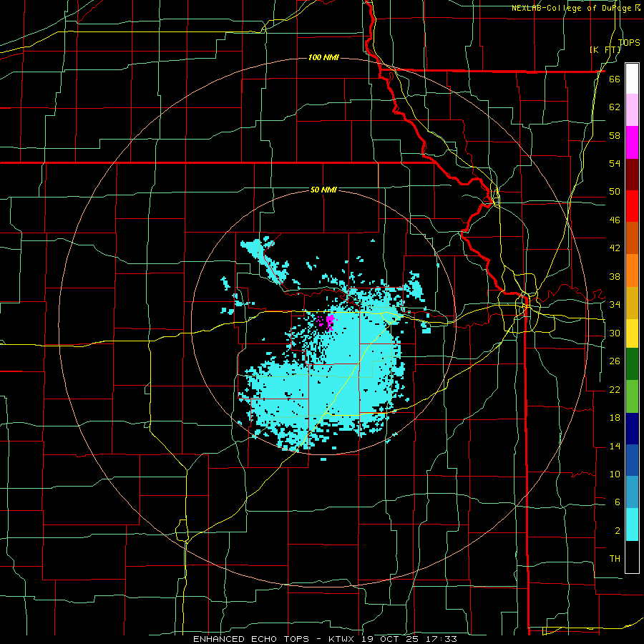The width and height of the screenshot is (644, 644).
Task: Click the '(K FT)' units label
Action: coord(605,50)
